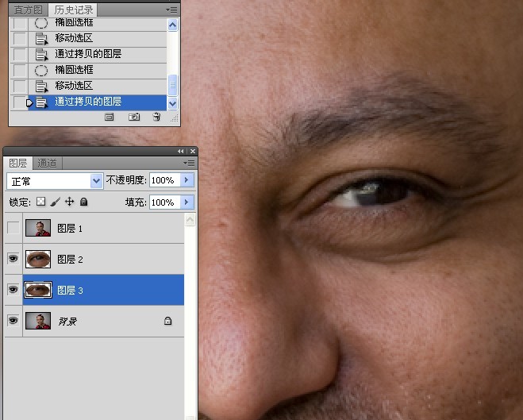The height and width of the screenshot is (420, 523).
Task: Select the 图层 1 layer
Action: tap(103, 228)
